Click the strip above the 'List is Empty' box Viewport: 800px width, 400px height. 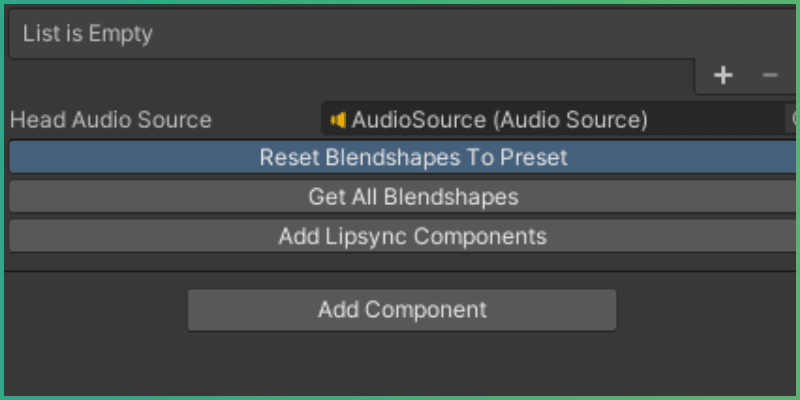400,8
